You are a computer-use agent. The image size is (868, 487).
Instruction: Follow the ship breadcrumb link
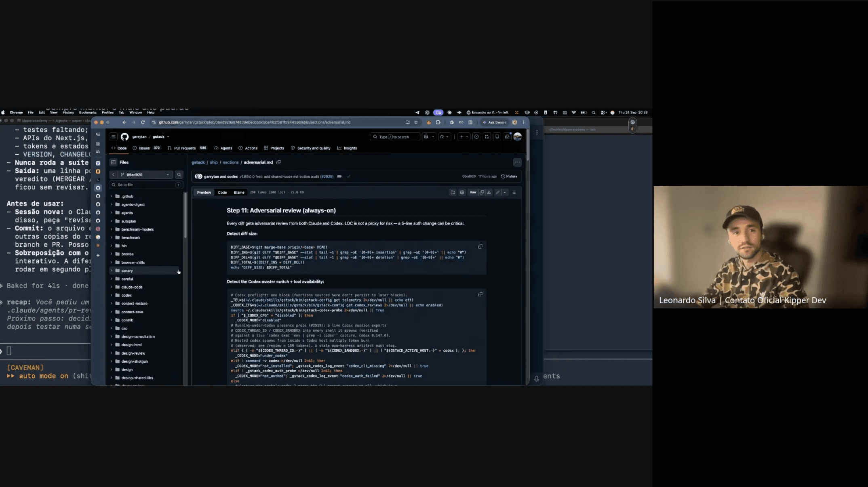pos(214,162)
